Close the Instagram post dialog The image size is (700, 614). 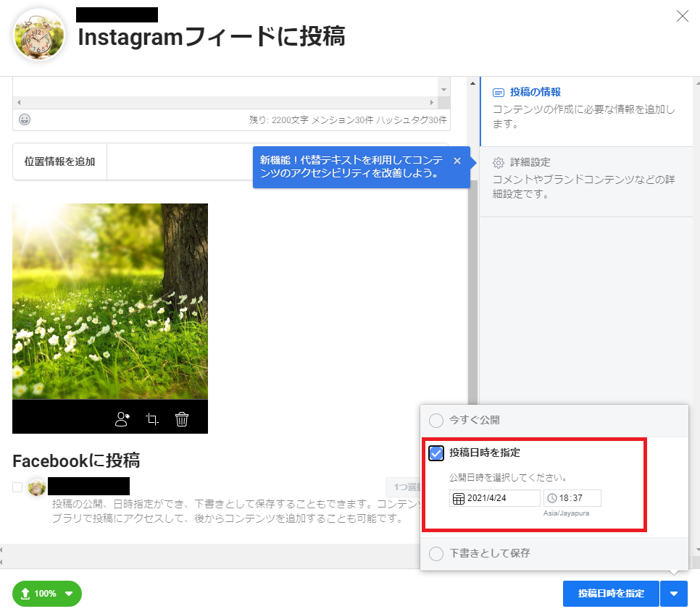[x=682, y=16]
